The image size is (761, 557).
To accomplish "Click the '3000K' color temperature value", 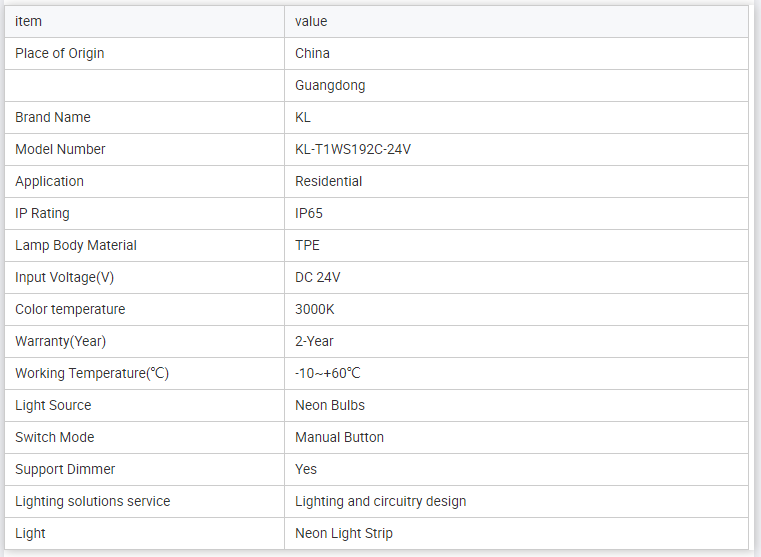I will [x=315, y=309].
